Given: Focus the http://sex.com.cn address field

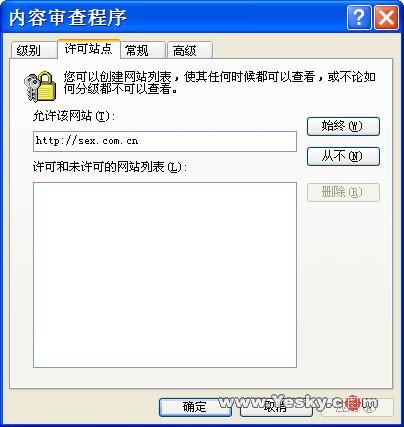Looking at the screenshot, I should (165, 141).
